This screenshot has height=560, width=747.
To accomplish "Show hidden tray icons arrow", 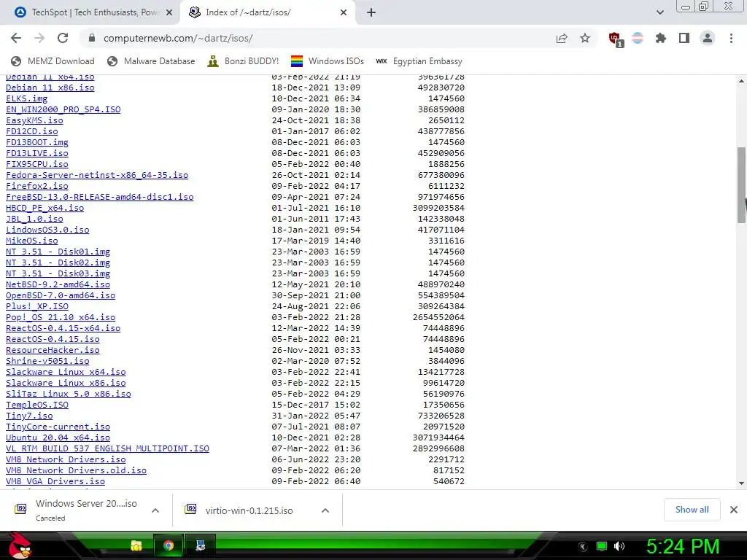I will pos(583,547).
